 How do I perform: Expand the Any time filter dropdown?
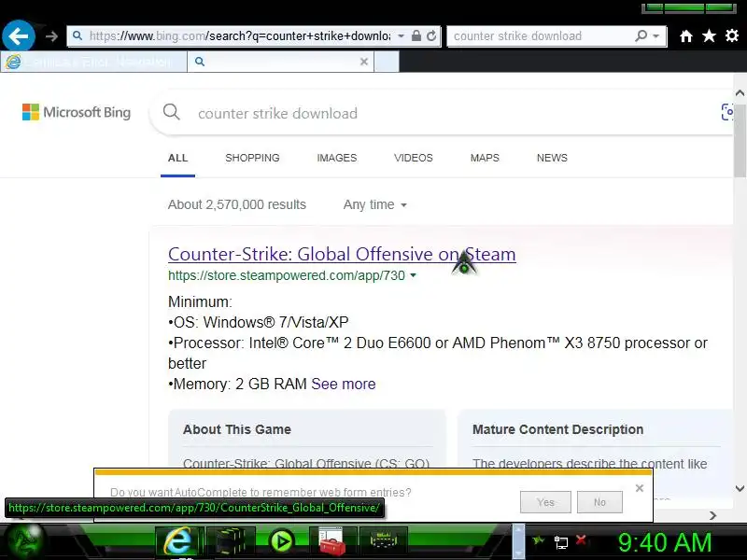click(375, 204)
